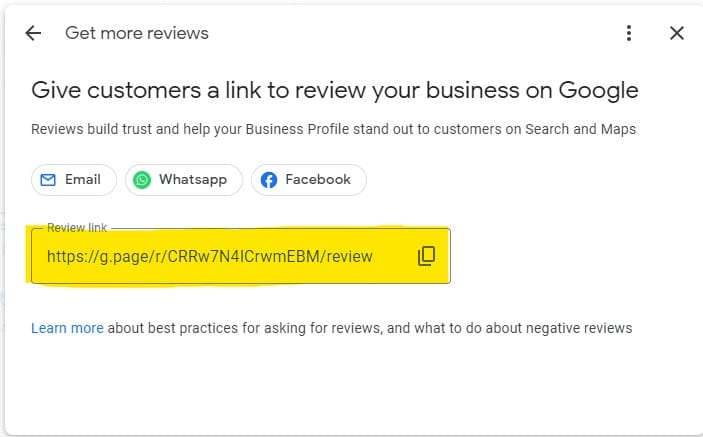703x437 pixels.
Task: Click the best practices description text
Action: pos(370,328)
